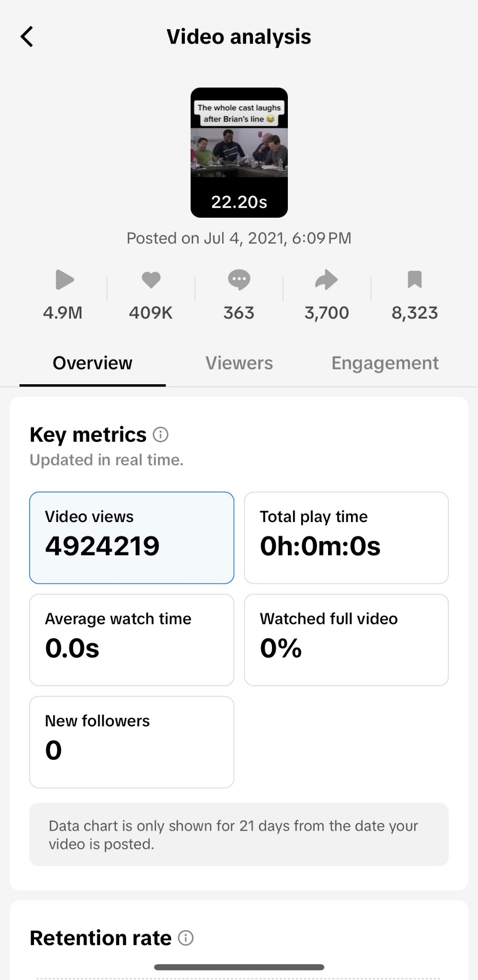Tap the home indicator bar
This screenshot has width=478, height=980.
pos(239,967)
